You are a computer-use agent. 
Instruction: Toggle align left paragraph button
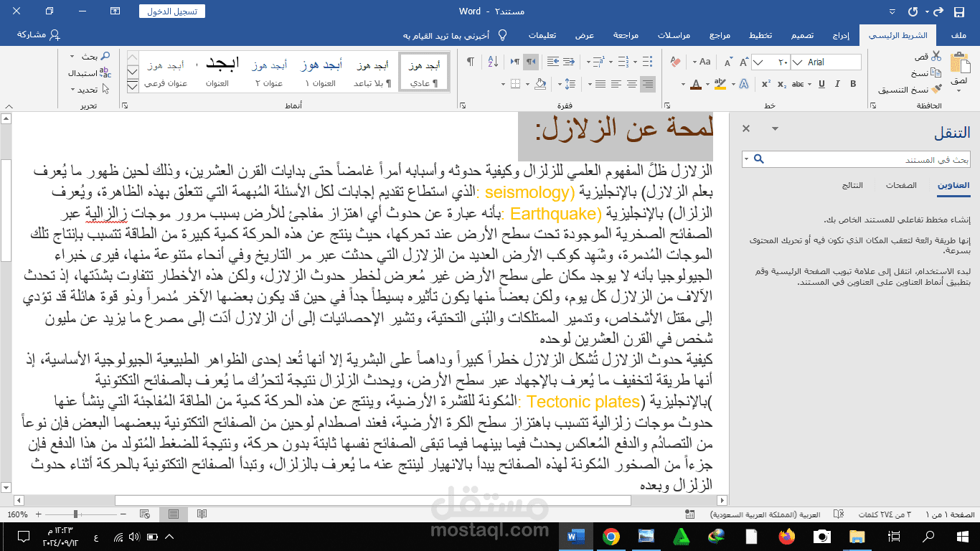[616, 84]
